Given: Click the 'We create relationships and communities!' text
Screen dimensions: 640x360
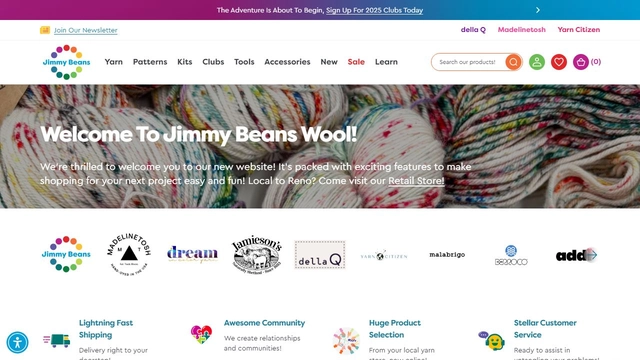Looking at the screenshot, I should (262, 343).
